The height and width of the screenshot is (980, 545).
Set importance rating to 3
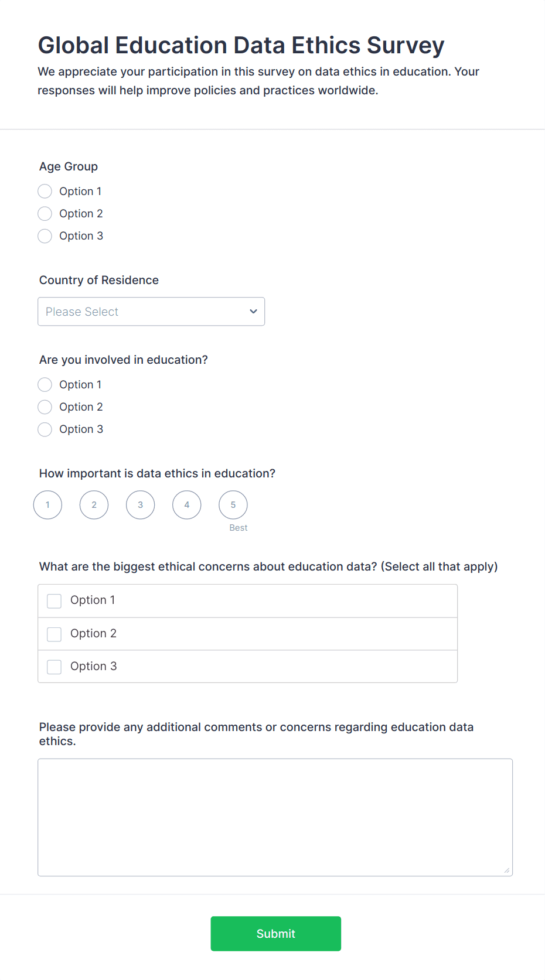pyautogui.click(x=140, y=505)
